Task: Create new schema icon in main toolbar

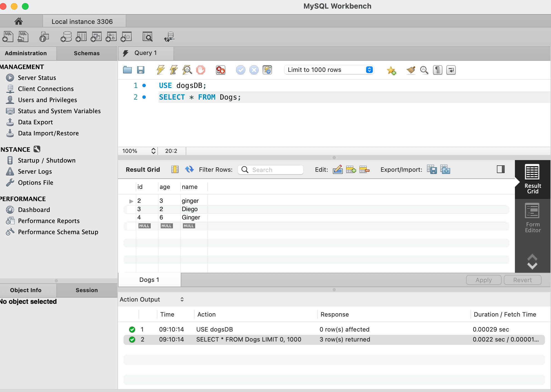Action: coord(66,37)
